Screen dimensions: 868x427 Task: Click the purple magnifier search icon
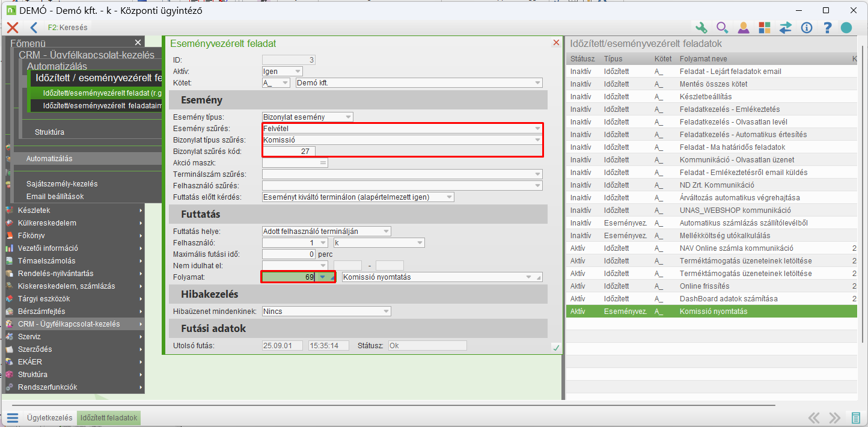[x=722, y=28]
